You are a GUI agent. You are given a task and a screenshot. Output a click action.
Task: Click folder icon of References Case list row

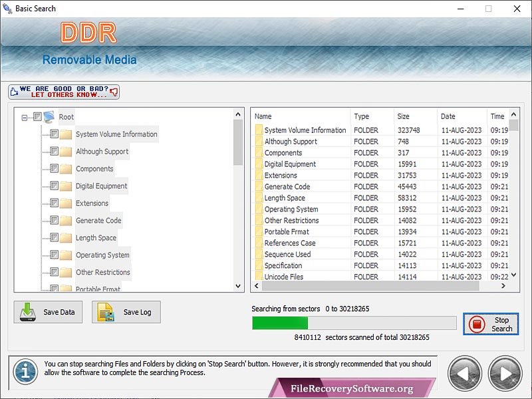pyautogui.click(x=259, y=243)
